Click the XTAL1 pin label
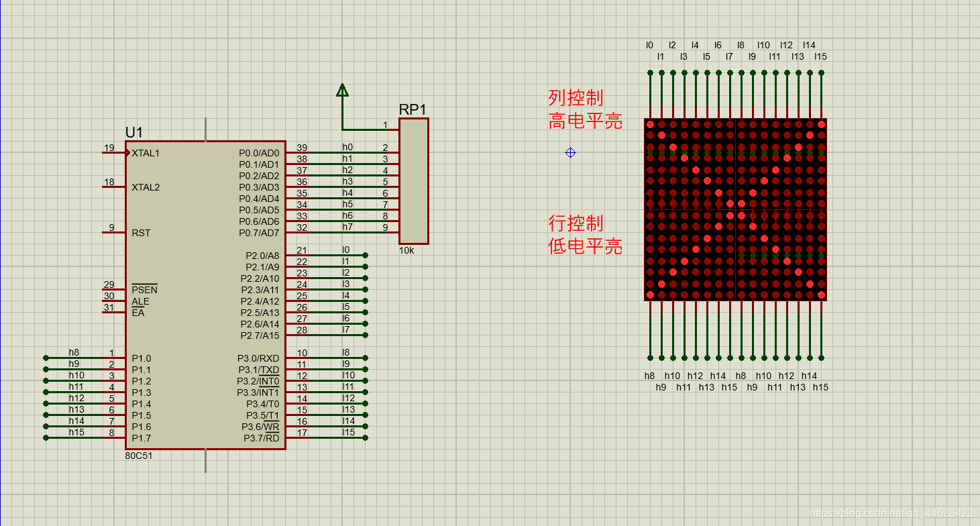 146,153
